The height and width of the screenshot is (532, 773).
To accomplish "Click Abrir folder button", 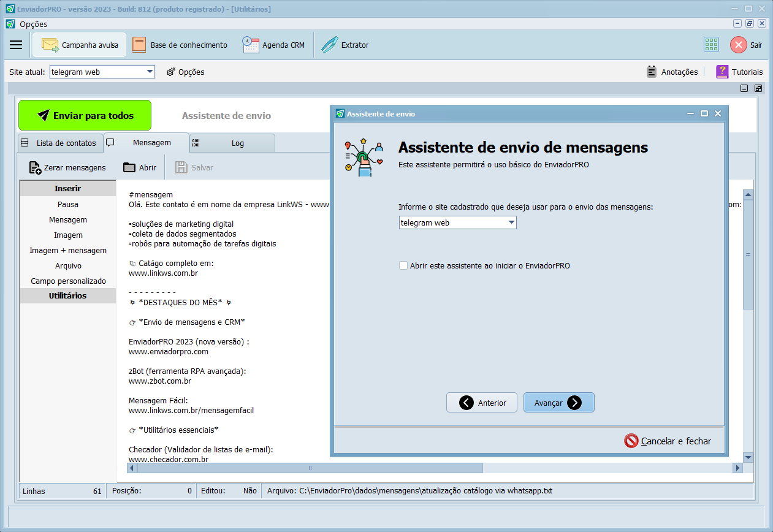I will 140,167.
